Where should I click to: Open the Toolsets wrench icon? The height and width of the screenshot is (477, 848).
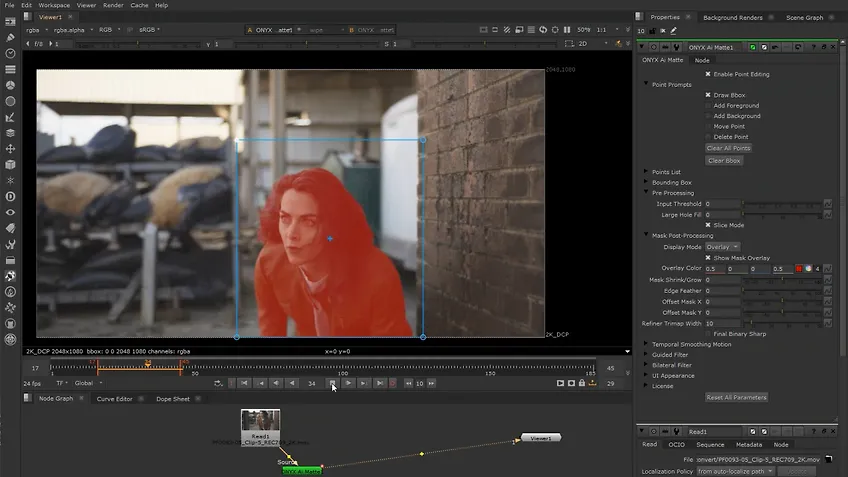pos(10,244)
